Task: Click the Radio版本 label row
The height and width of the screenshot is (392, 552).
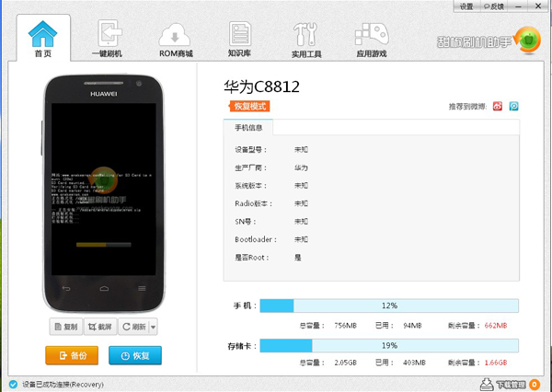Action: tap(254, 203)
